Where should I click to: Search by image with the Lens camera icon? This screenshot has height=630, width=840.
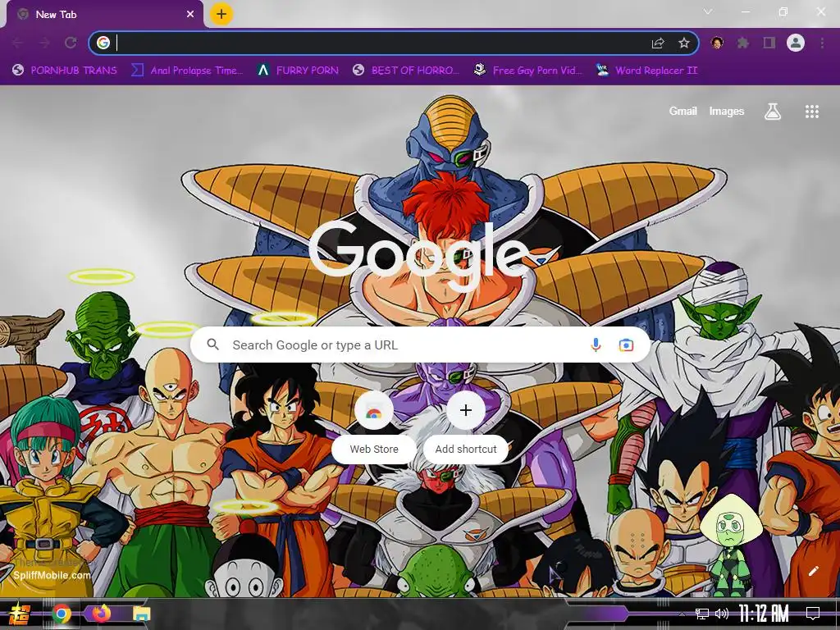[626, 345]
